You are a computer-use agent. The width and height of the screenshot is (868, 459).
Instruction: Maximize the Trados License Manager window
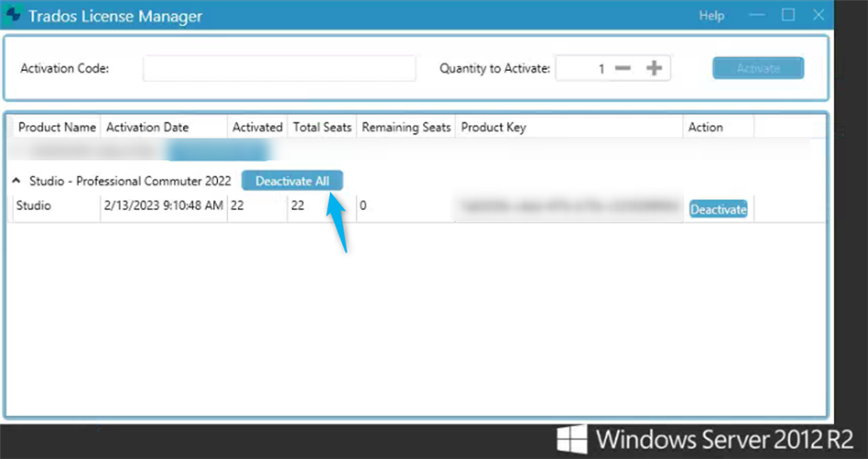788,15
